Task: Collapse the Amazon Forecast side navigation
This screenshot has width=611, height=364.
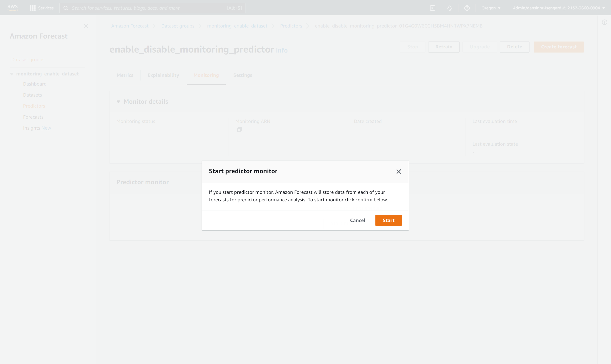Action: point(86,26)
